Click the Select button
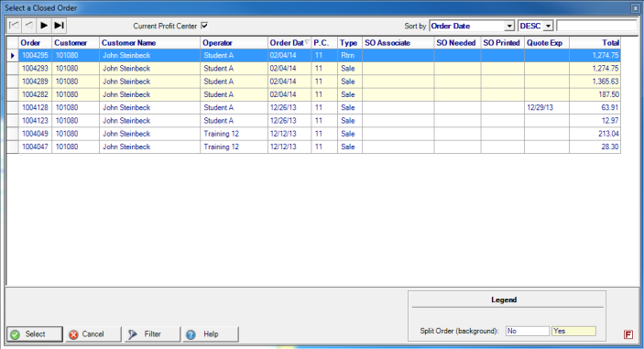Screen dimensions: 644x349 pos(35,334)
